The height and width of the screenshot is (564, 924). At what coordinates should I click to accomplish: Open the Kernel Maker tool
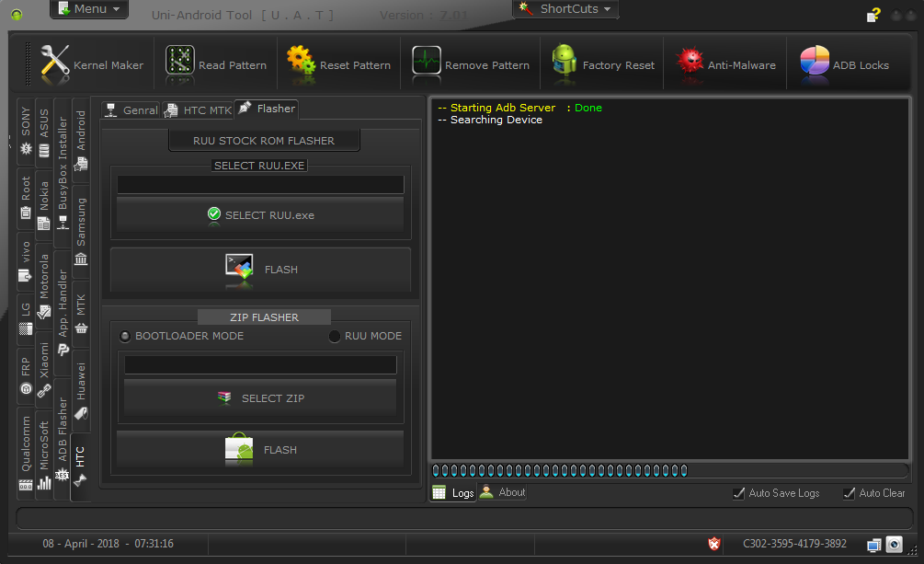92,65
